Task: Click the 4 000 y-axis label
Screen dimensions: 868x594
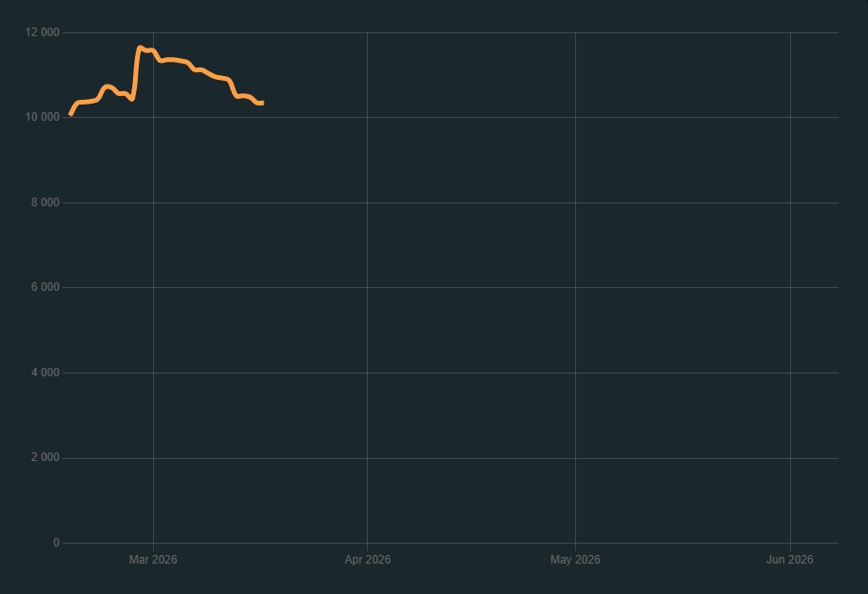Action: [45, 373]
